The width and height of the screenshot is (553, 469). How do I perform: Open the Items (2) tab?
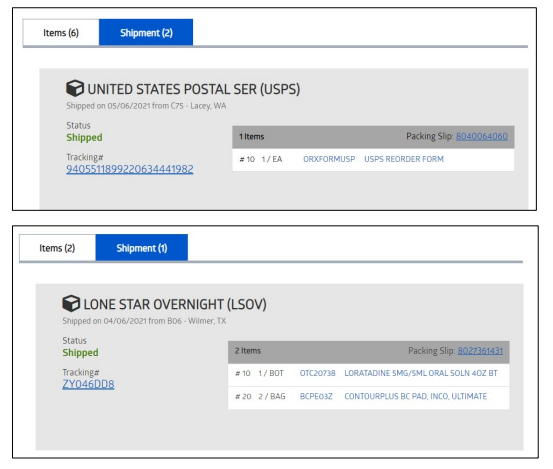click(57, 248)
